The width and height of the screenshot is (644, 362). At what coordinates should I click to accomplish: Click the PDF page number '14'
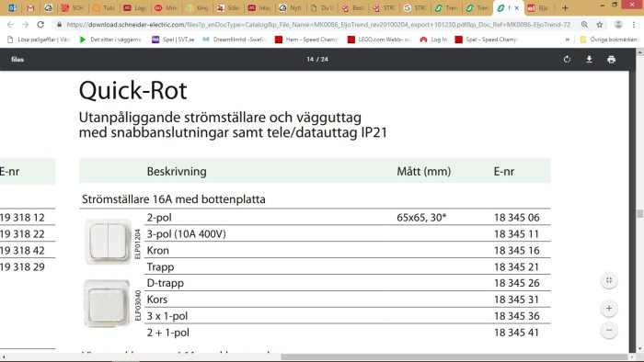coord(310,60)
